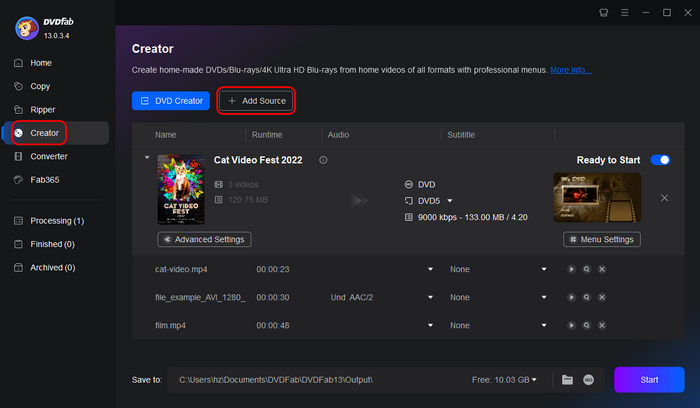Screen dimensions: 700x408
Task: Click the DVDFab mascot logo
Action: tap(27, 28)
